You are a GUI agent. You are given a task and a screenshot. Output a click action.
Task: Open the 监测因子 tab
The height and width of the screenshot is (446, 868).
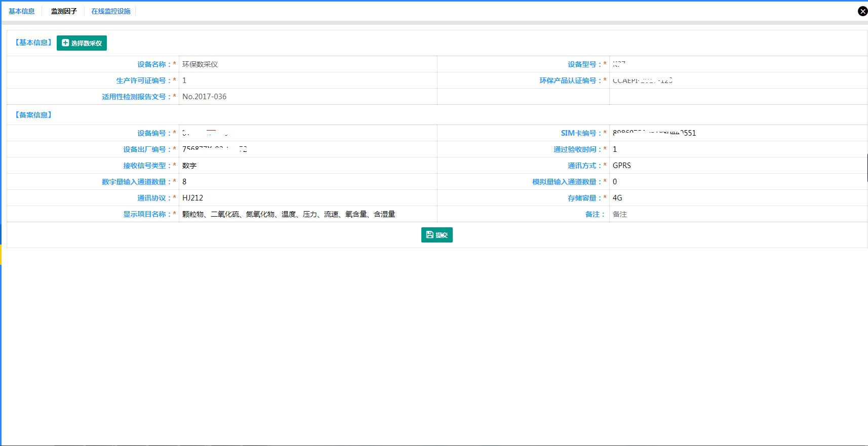tap(64, 11)
